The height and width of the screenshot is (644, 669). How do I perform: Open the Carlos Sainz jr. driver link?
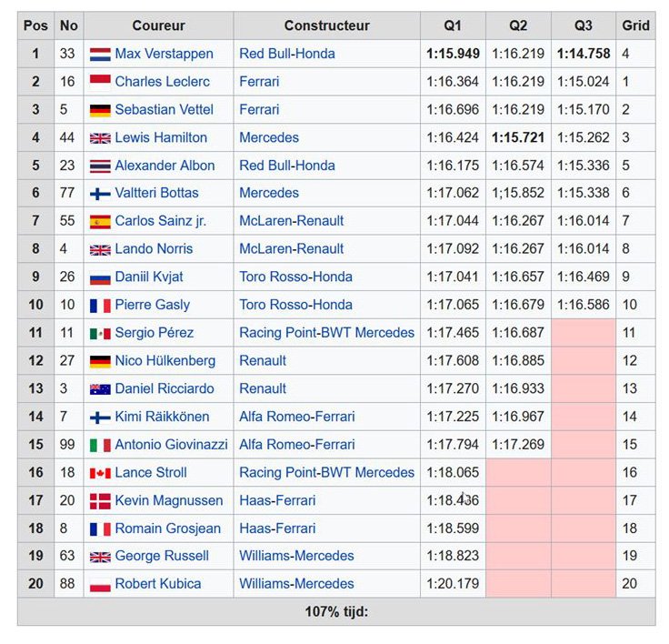tap(160, 221)
